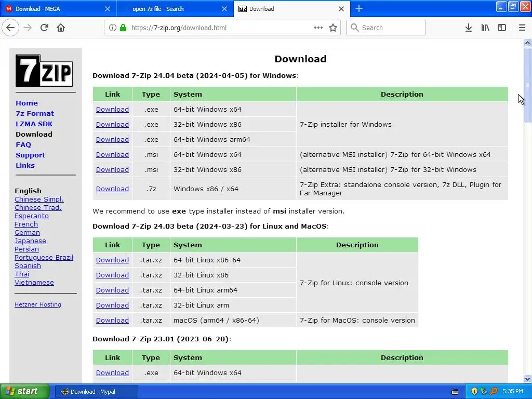Image resolution: width=532 pixels, height=399 pixels.
Task: Select Download - Mypal taskbar button
Action: coord(96,392)
